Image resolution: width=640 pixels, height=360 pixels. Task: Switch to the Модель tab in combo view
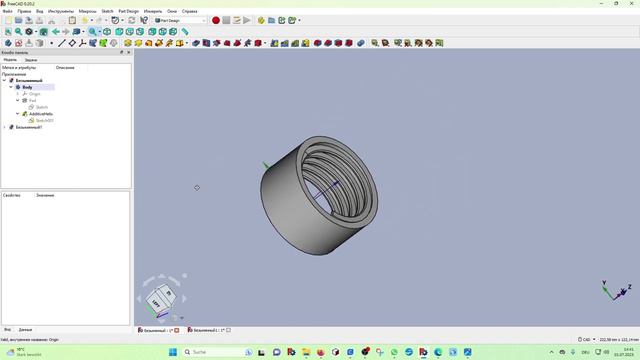[10, 60]
